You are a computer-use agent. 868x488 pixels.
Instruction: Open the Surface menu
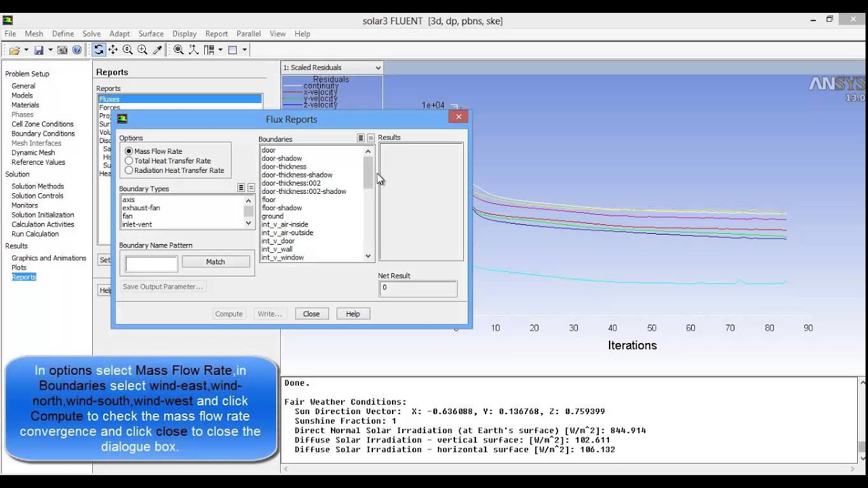151,34
